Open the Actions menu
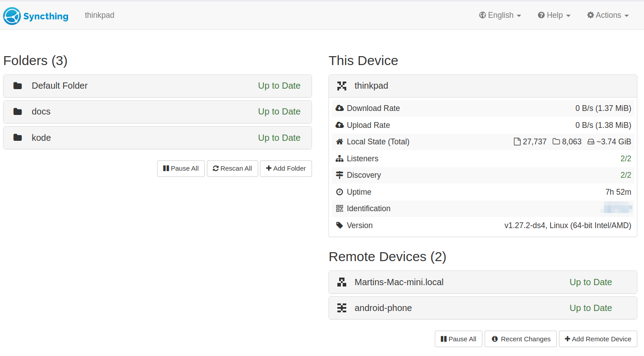644x356 pixels. 608,15
